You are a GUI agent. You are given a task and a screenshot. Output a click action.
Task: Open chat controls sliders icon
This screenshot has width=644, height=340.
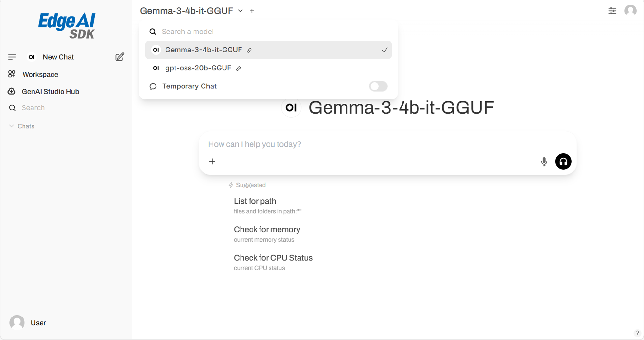click(612, 11)
